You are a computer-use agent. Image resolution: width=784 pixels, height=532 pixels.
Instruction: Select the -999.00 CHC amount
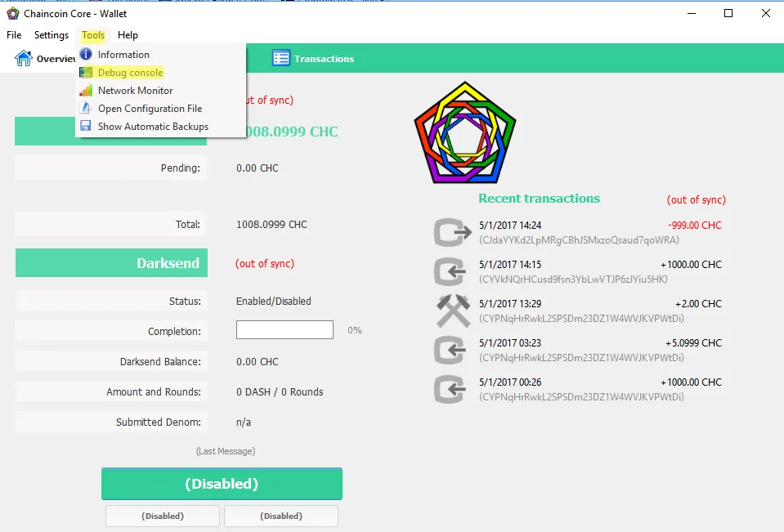click(695, 226)
